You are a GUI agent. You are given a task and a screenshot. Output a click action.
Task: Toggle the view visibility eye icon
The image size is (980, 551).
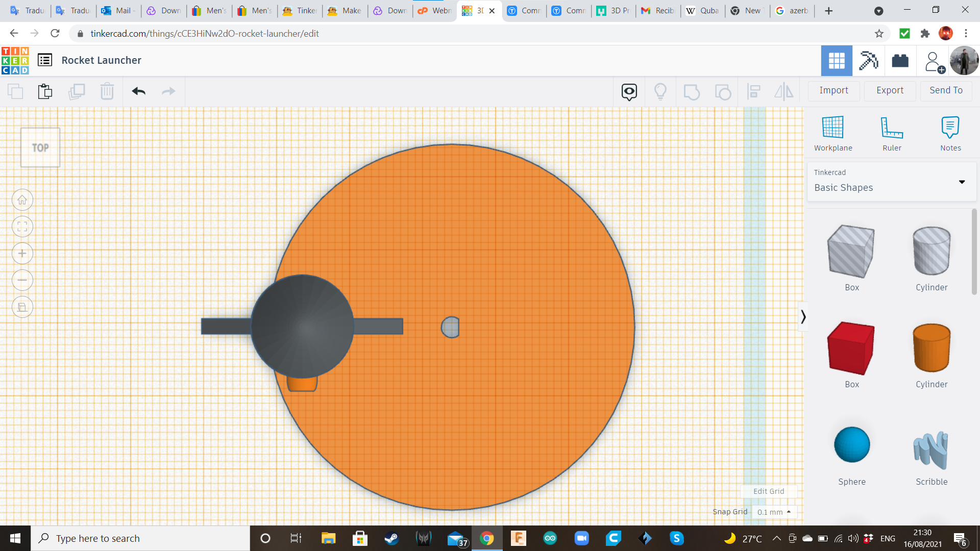[x=629, y=91]
